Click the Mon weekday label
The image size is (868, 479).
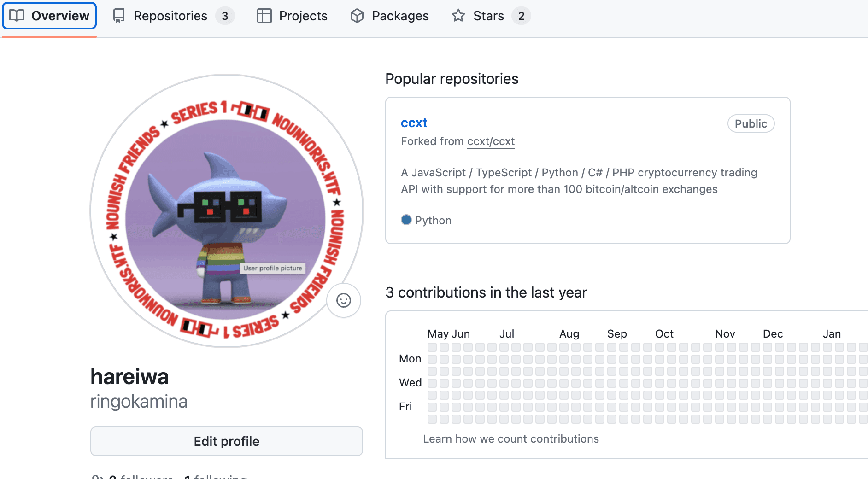(x=410, y=359)
